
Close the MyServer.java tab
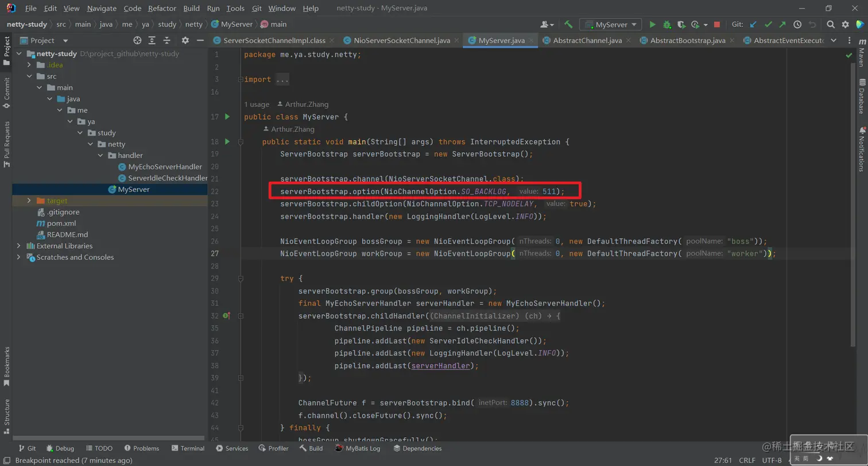point(532,40)
